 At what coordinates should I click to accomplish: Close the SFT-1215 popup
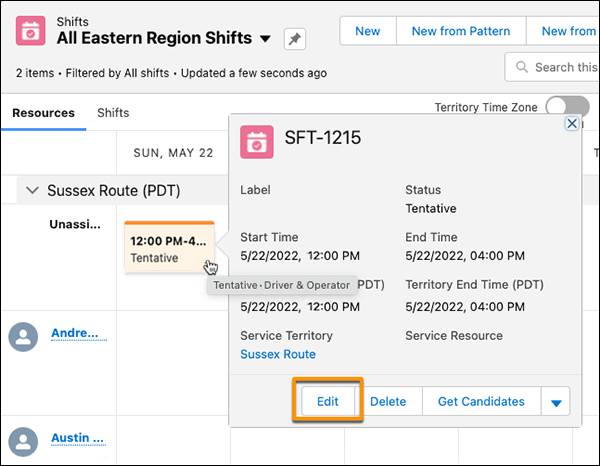[572, 123]
